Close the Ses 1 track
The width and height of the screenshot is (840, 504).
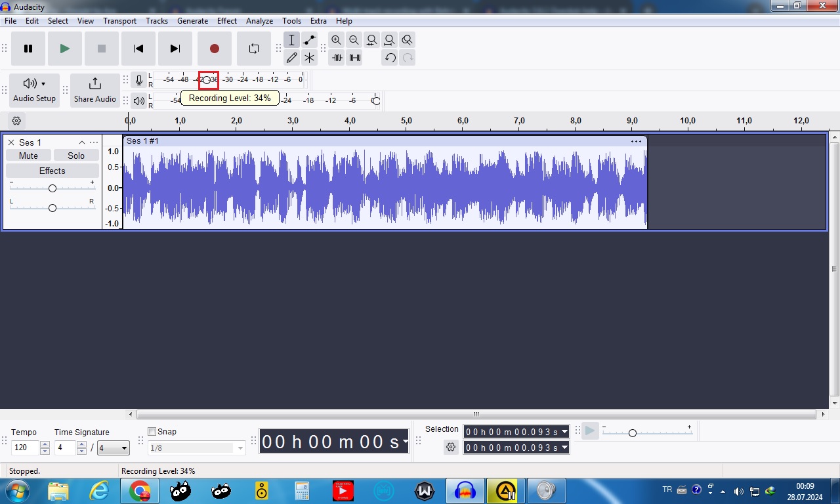11,142
